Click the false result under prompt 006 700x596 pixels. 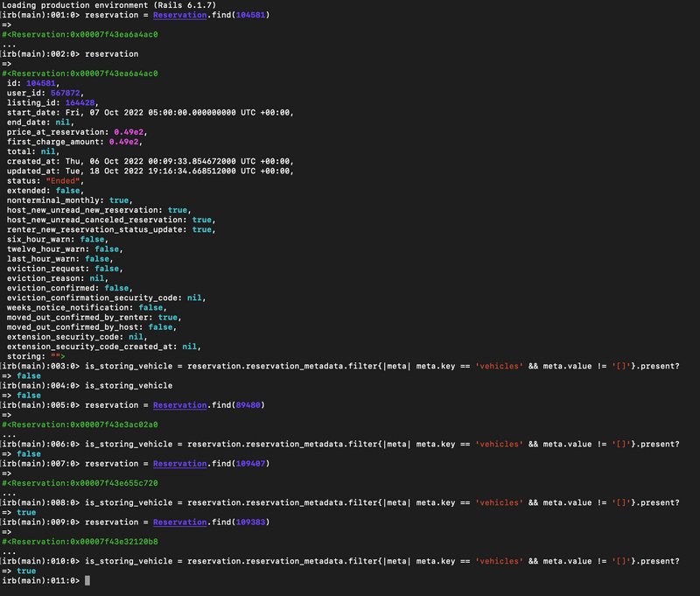29,453
